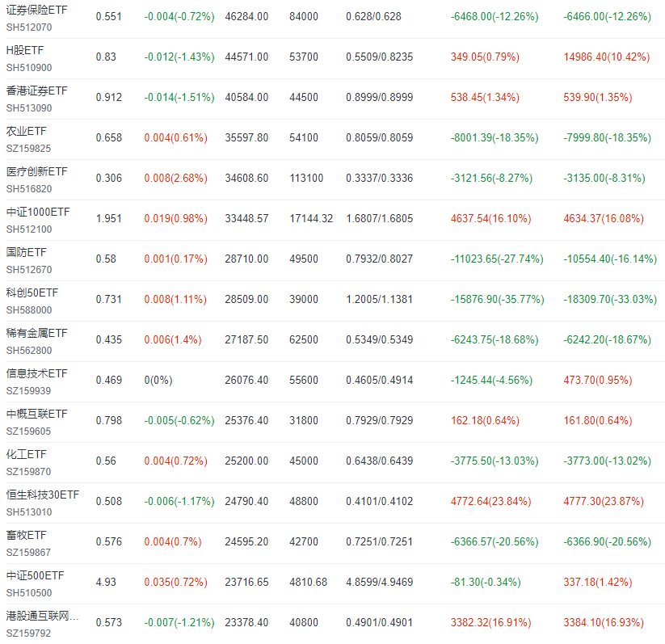
Task: Click market value 46284.00
Action: tap(246, 16)
